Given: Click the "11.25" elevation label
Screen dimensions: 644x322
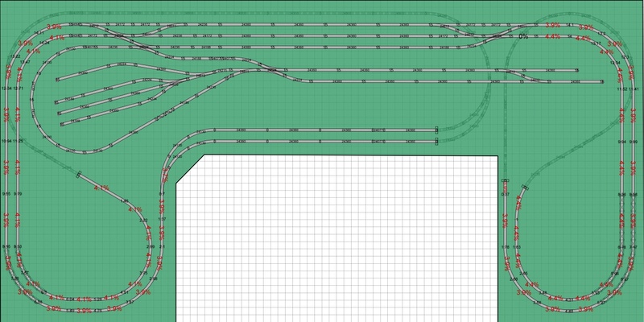Looking at the screenshot, I should [18, 141].
